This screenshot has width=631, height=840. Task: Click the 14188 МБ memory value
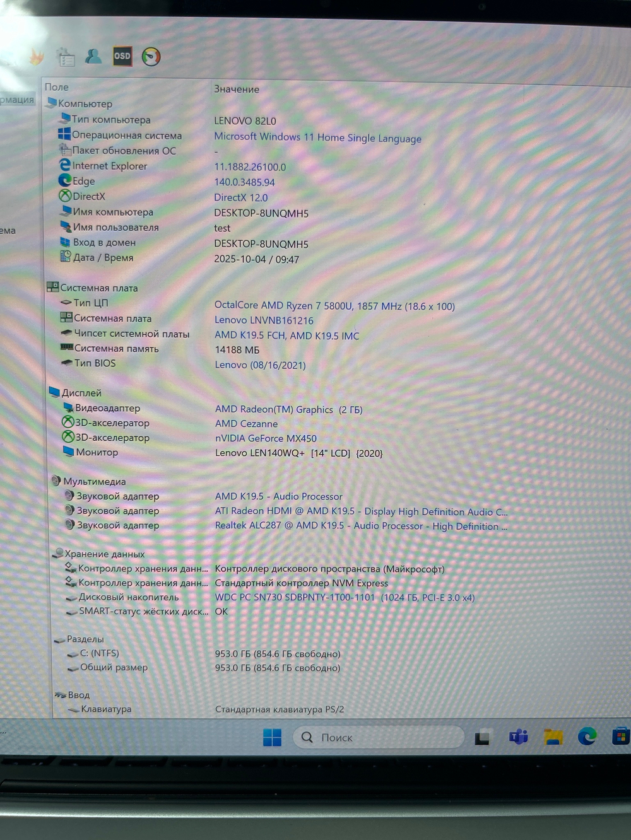[237, 350]
